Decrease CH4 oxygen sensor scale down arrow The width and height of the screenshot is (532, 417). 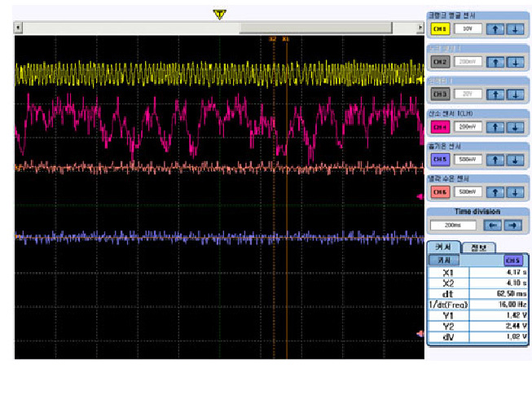coord(515,127)
